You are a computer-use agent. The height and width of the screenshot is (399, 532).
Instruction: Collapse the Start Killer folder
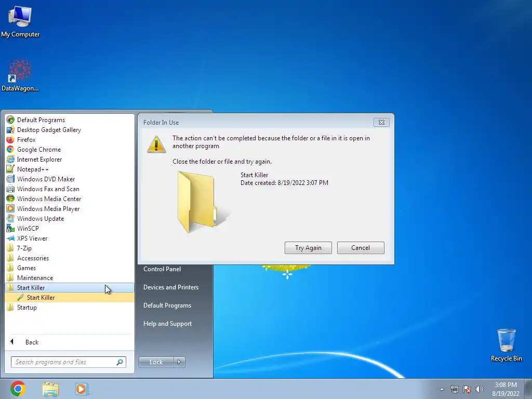70,287
